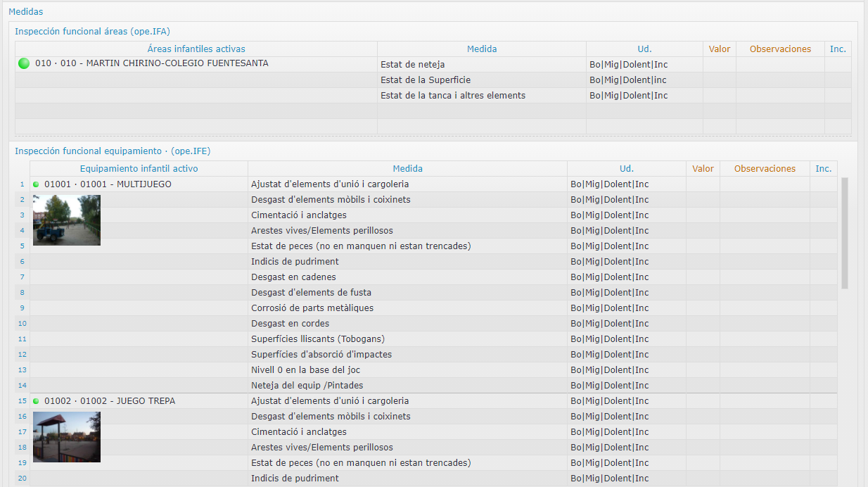This screenshot has width=868, height=487.
Task: Click the green dot next to 01001 MULTIJUEGO
Action: 36,184
